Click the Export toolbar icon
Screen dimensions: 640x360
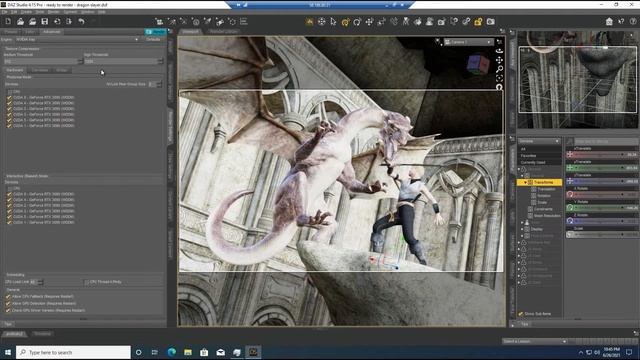coord(69,21)
